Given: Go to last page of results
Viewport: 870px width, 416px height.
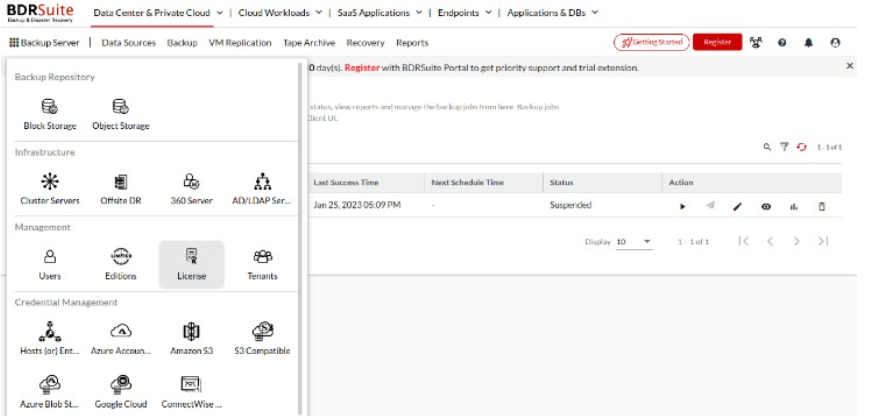Looking at the screenshot, I should (x=823, y=241).
